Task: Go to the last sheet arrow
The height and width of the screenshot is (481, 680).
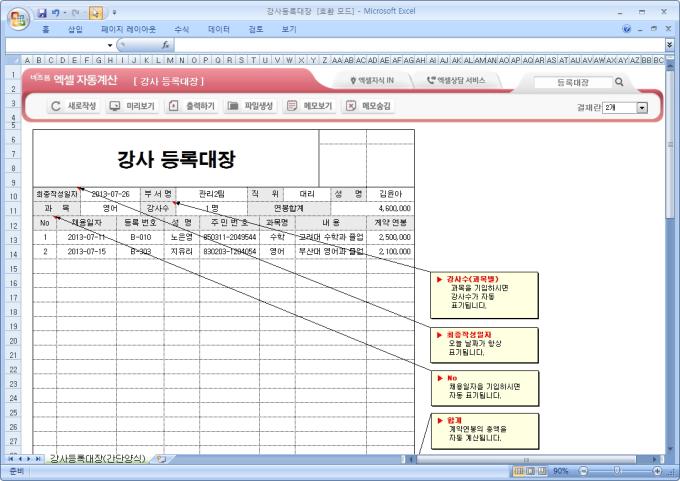Action: coord(38,458)
